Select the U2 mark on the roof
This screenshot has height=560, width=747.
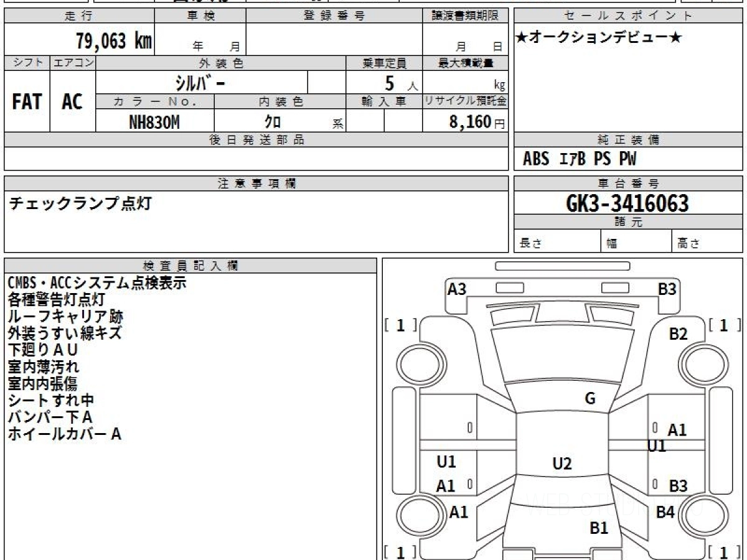pyautogui.click(x=562, y=464)
